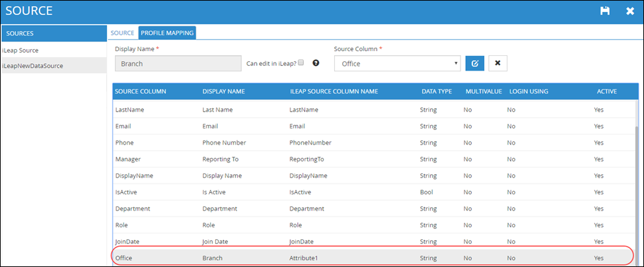Click the SOURCE COLUMN header

point(140,91)
